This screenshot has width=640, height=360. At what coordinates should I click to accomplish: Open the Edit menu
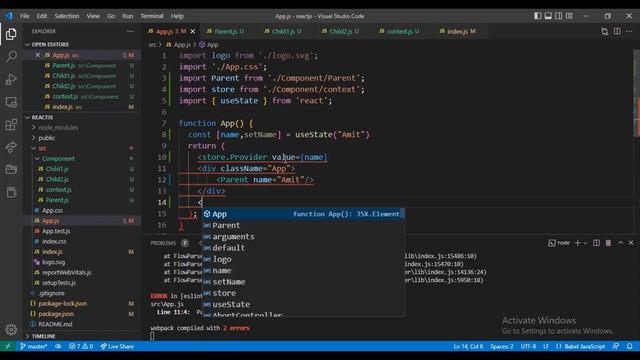42,16
